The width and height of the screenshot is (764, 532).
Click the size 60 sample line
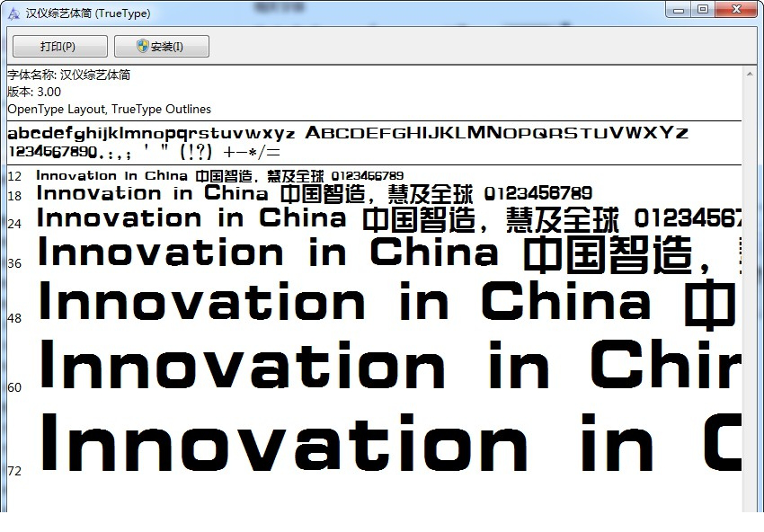point(389,365)
